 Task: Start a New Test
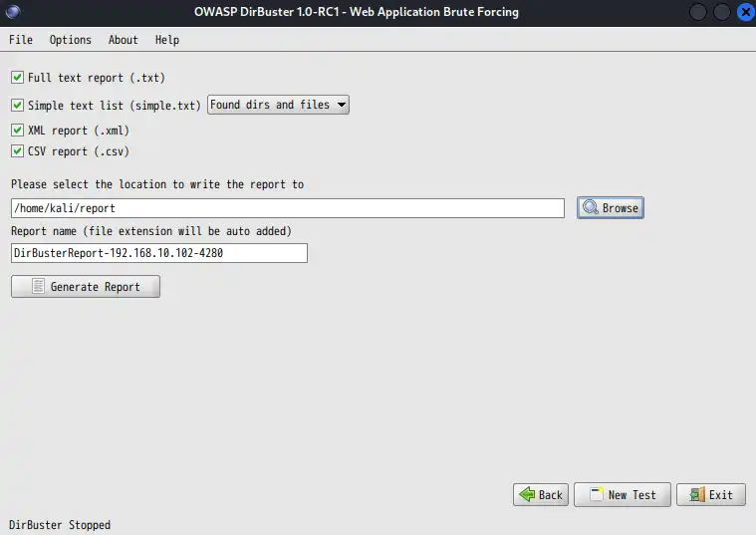(621, 495)
